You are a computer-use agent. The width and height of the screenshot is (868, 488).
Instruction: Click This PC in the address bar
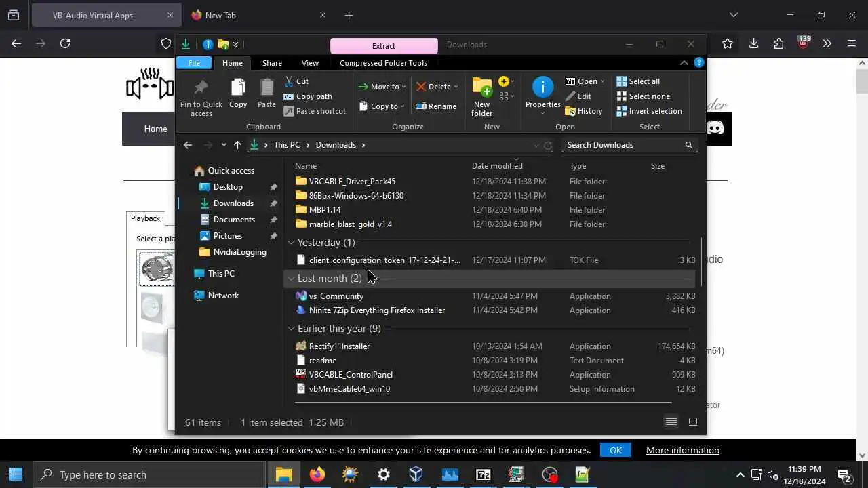pyautogui.click(x=287, y=145)
